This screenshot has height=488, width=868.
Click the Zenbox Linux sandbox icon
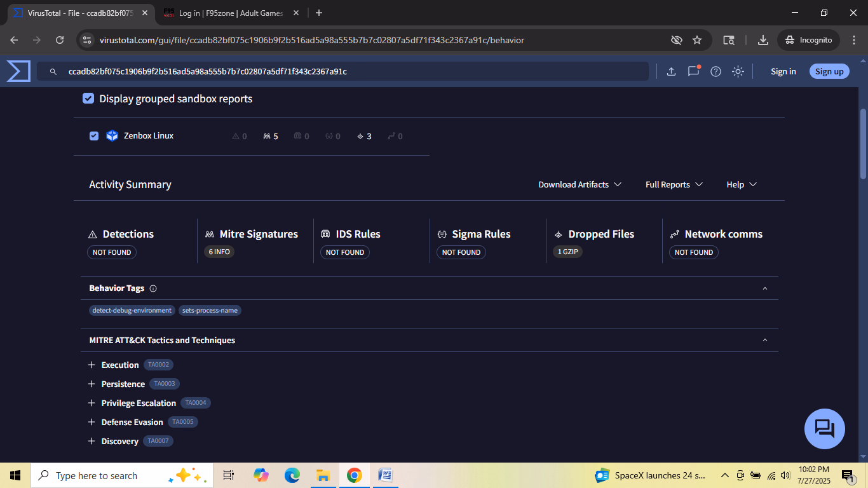pos(112,136)
